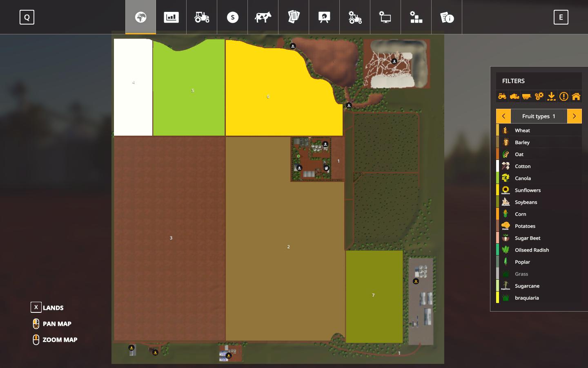Open the finances tab with dollar icon
Viewport: 588px width, 368px height.
232,17
